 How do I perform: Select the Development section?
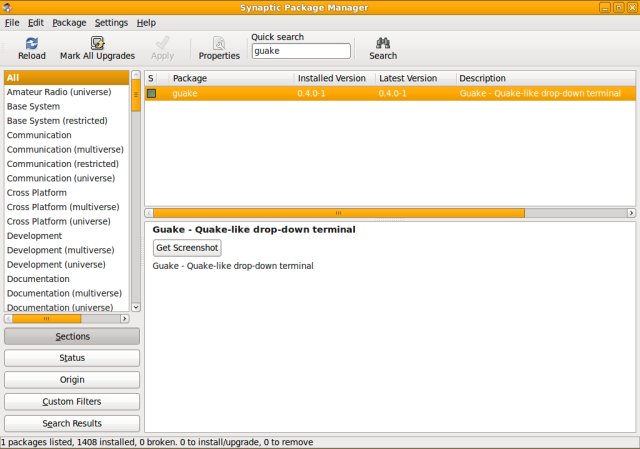coord(67,236)
